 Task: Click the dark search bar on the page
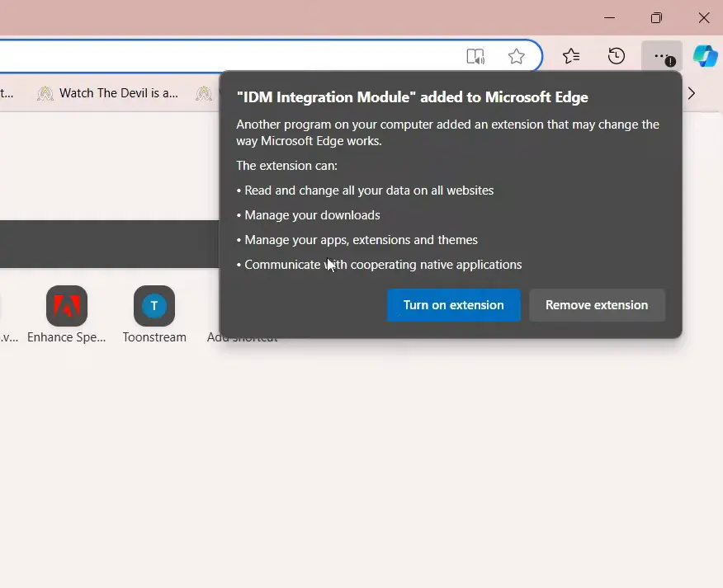click(x=107, y=244)
